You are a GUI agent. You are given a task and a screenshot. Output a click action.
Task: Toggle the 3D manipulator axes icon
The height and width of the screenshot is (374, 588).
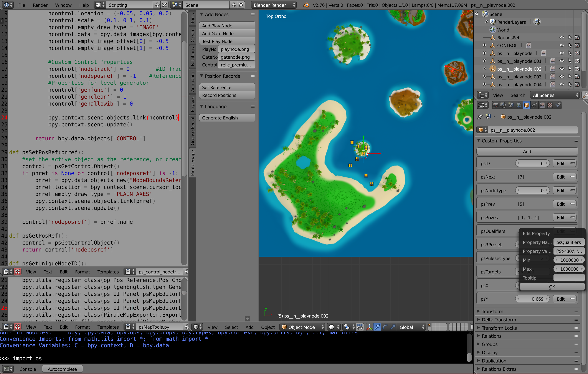click(369, 327)
